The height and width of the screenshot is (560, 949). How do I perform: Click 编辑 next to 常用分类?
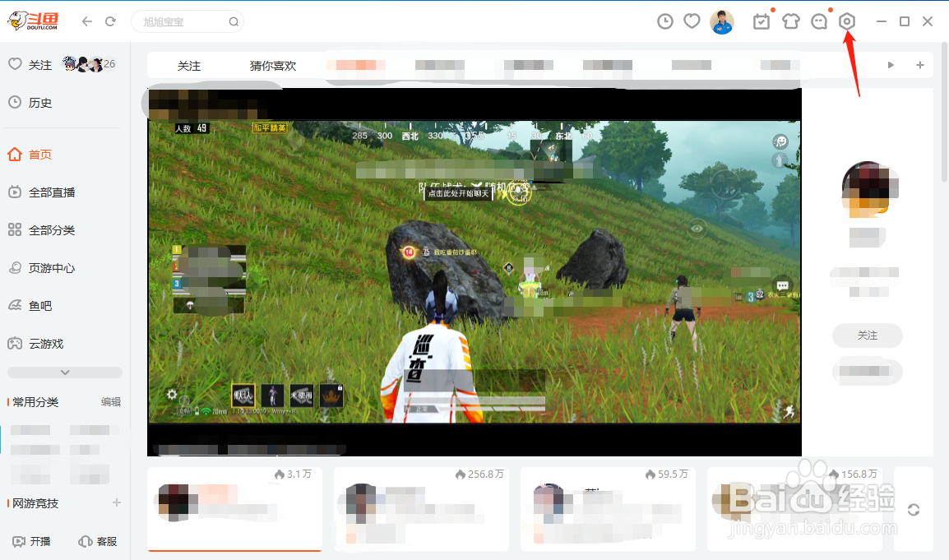pyautogui.click(x=111, y=402)
